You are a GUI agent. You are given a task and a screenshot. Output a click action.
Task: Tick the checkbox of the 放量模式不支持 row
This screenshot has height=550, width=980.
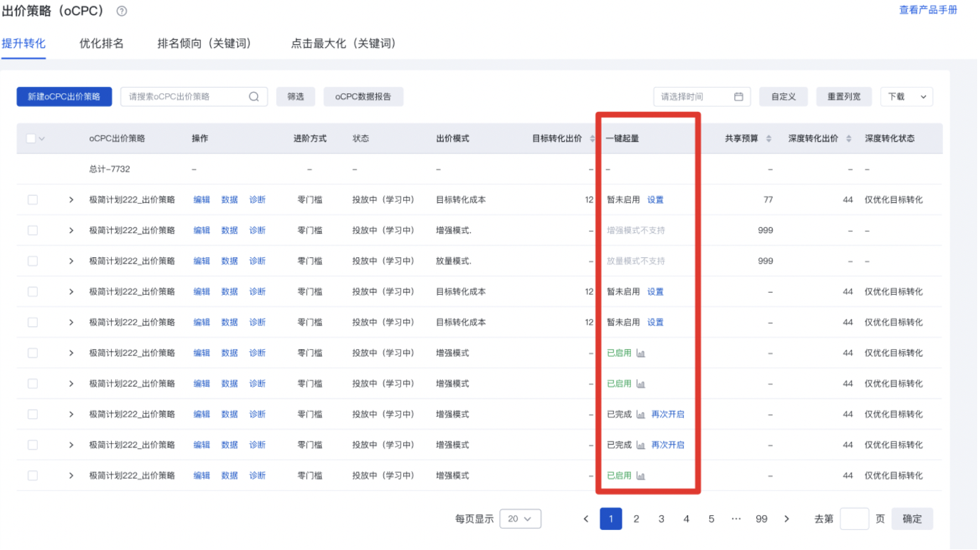[33, 261]
